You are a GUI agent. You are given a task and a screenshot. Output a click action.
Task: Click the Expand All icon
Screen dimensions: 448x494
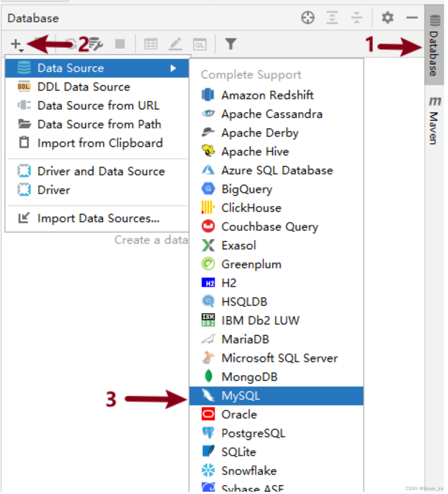[x=332, y=18]
